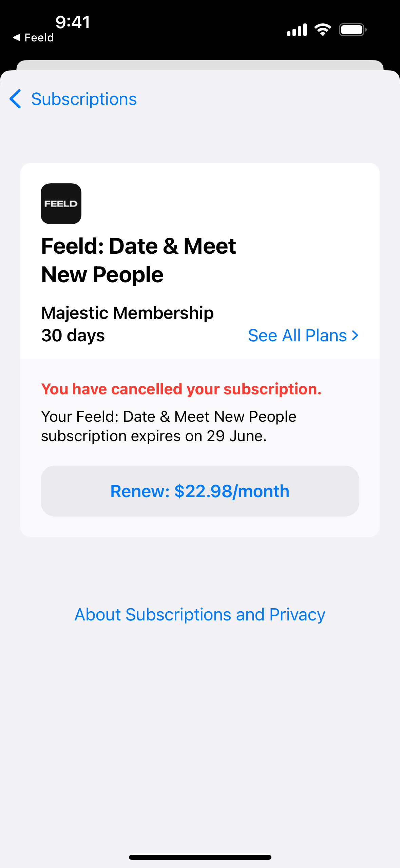This screenshot has width=400, height=868.
Task: Click the chevron after See All Plans
Action: (355, 336)
